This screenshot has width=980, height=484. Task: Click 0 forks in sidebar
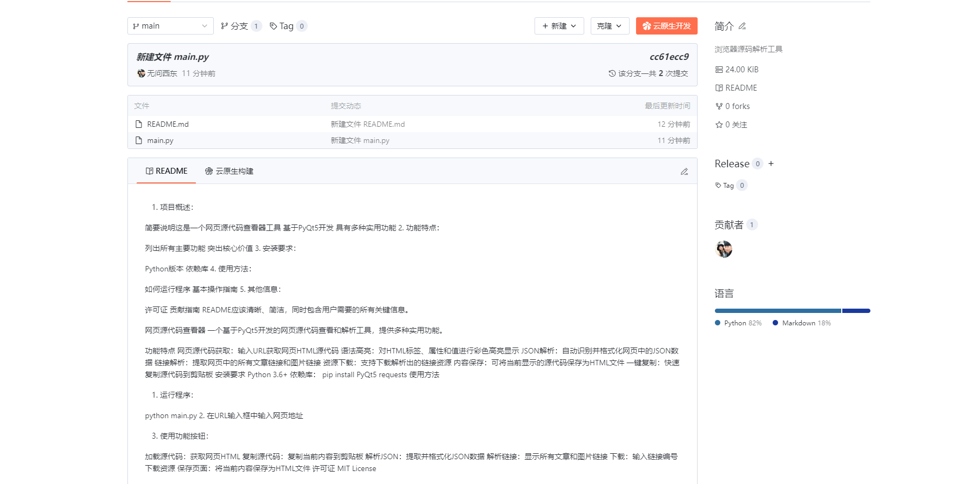pyautogui.click(x=733, y=106)
